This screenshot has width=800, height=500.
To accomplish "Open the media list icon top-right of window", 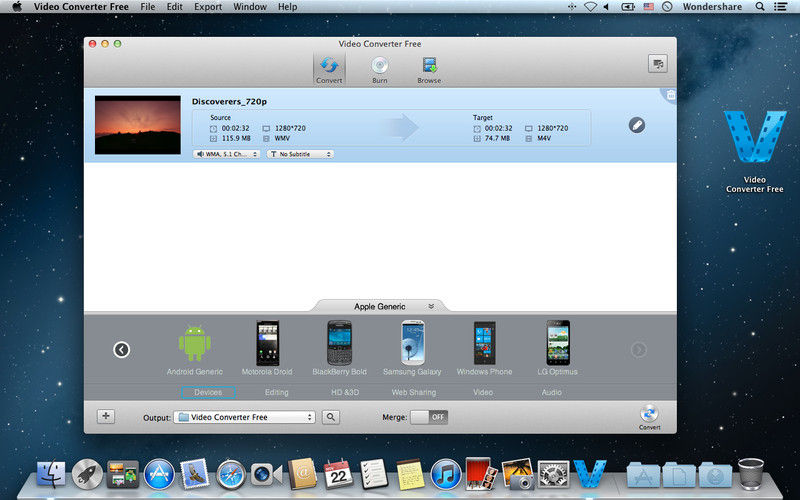I will 658,64.
